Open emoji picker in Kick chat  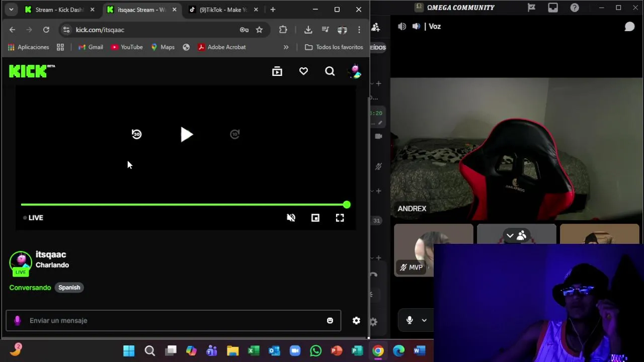pyautogui.click(x=330, y=321)
